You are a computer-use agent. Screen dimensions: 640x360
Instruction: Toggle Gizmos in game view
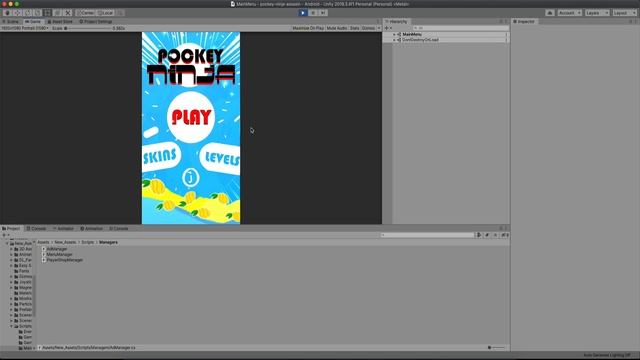[368, 28]
